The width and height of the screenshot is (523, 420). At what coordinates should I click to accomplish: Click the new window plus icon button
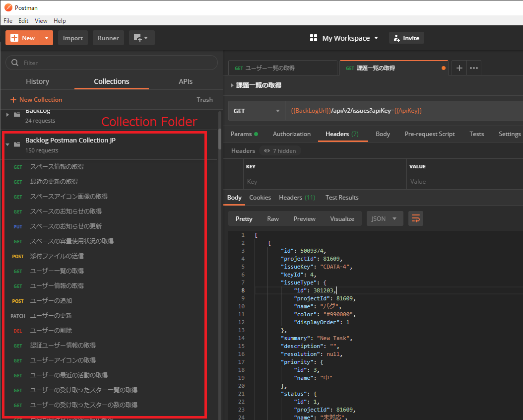pos(141,38)
